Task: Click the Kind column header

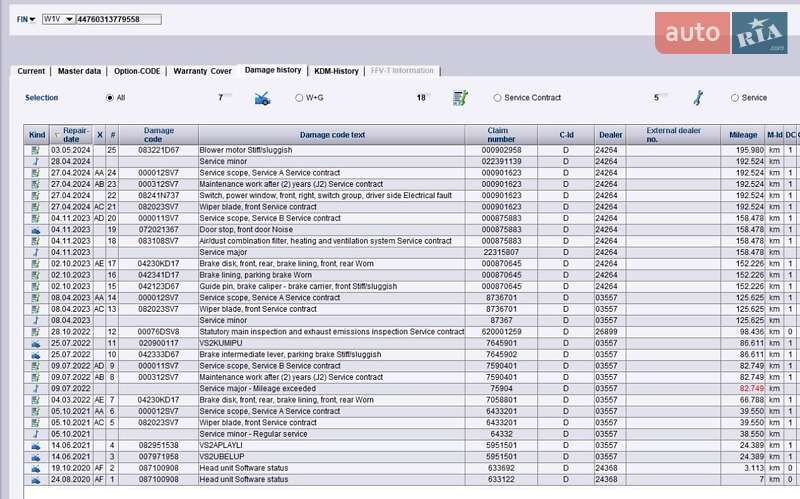Action: tap(37, 135)
